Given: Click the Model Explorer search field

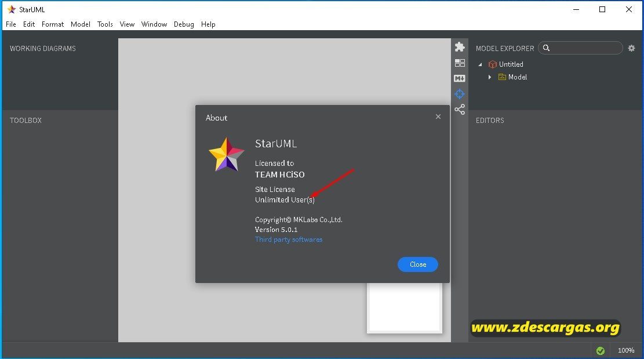Looking at the screenshot, I should (x=580, y=48).
